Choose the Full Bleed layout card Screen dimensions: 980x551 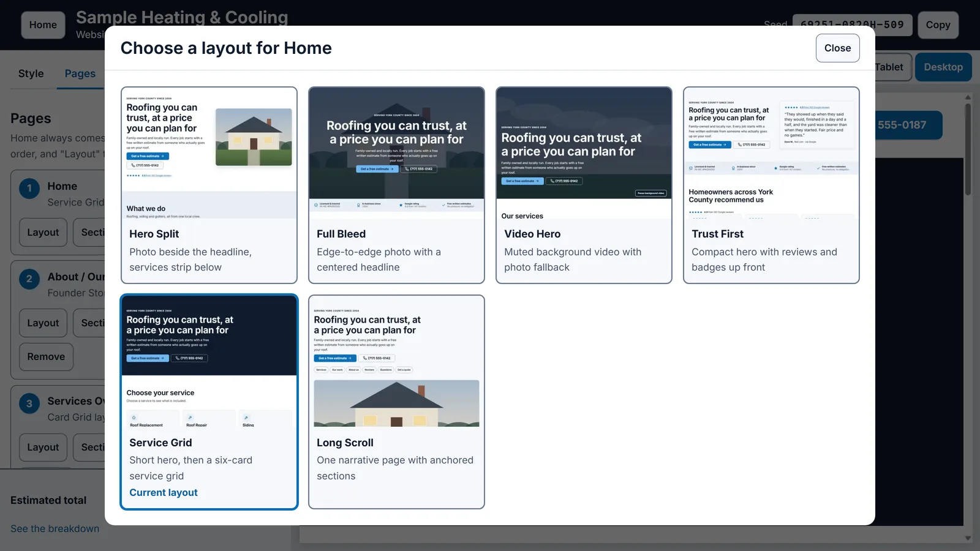396,185
